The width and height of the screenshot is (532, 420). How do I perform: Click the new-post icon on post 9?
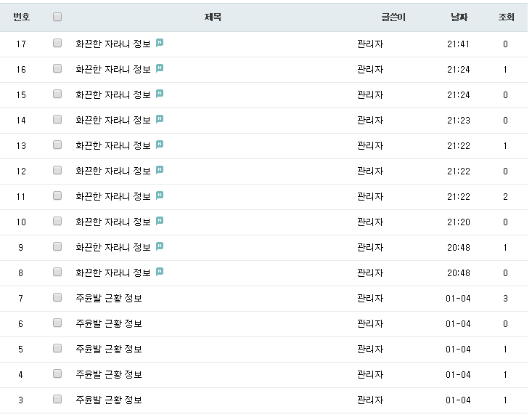click(x=160, y=246)
